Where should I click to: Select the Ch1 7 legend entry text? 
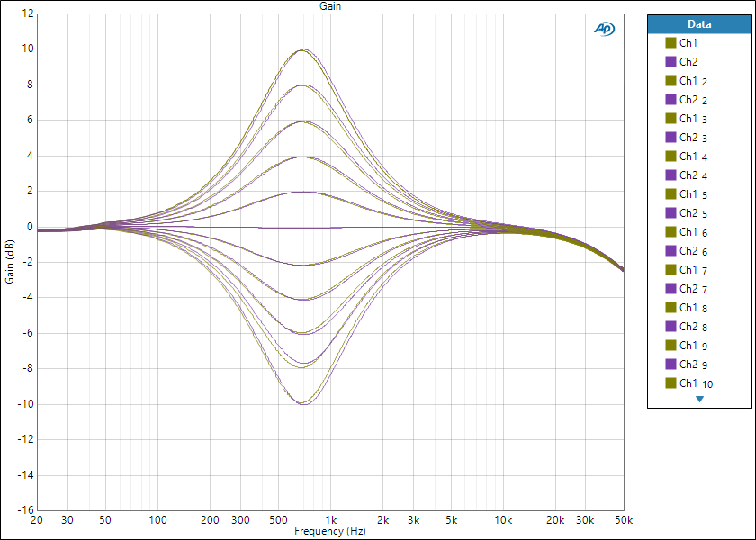click(x=693, y=269)
